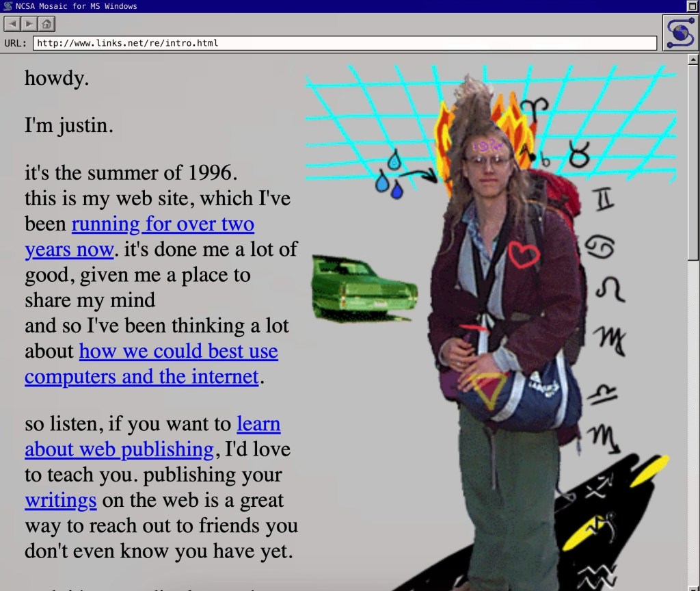Open the "writings" link
The width and height of the screenshot is (700, 591).
pos(60,501)
